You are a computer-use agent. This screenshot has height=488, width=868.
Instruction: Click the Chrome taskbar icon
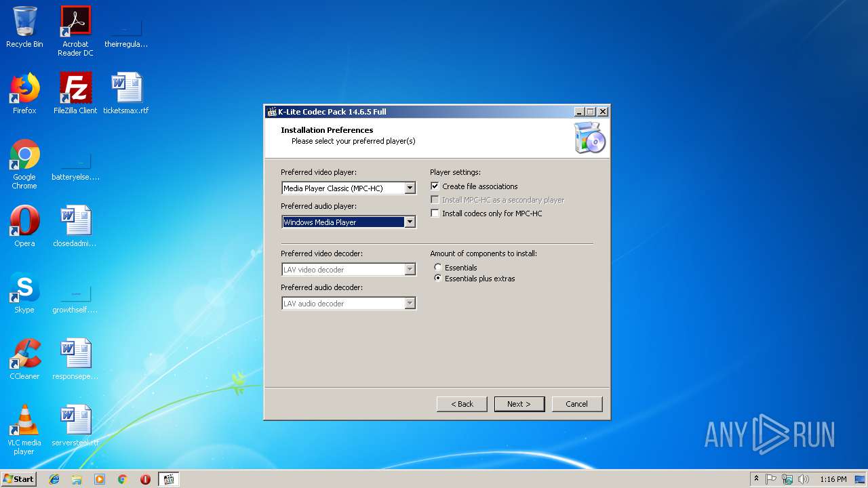click(122, 479)
